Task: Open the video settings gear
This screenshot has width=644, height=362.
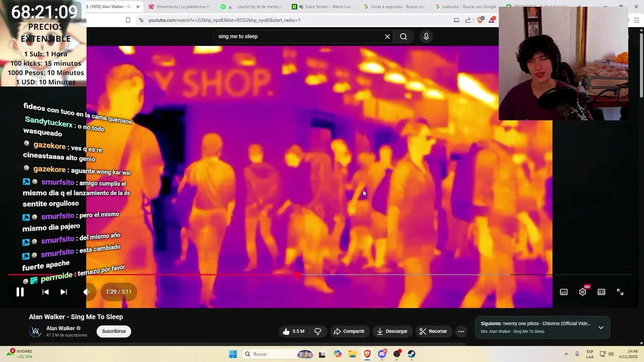Action: click(x=583, y=292)
